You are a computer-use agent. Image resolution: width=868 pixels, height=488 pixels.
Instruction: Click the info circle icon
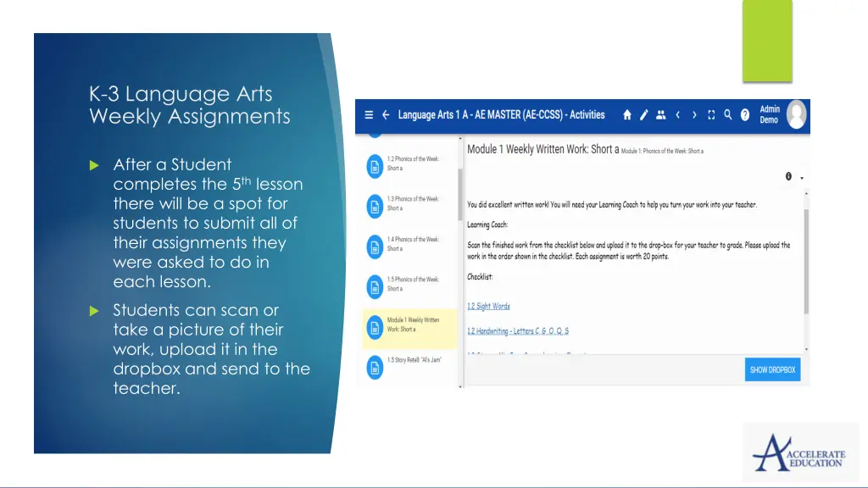point(788,176)
